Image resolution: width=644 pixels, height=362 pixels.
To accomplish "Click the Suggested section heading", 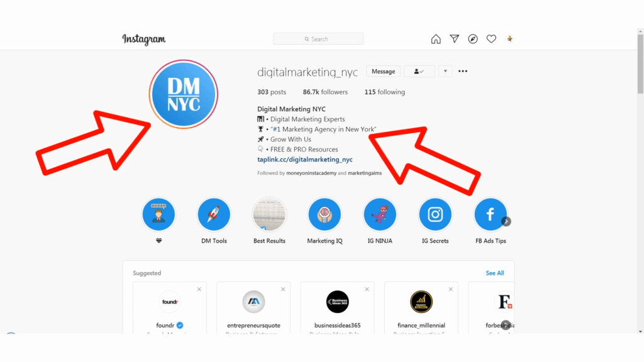I will [x=147, y=273].
